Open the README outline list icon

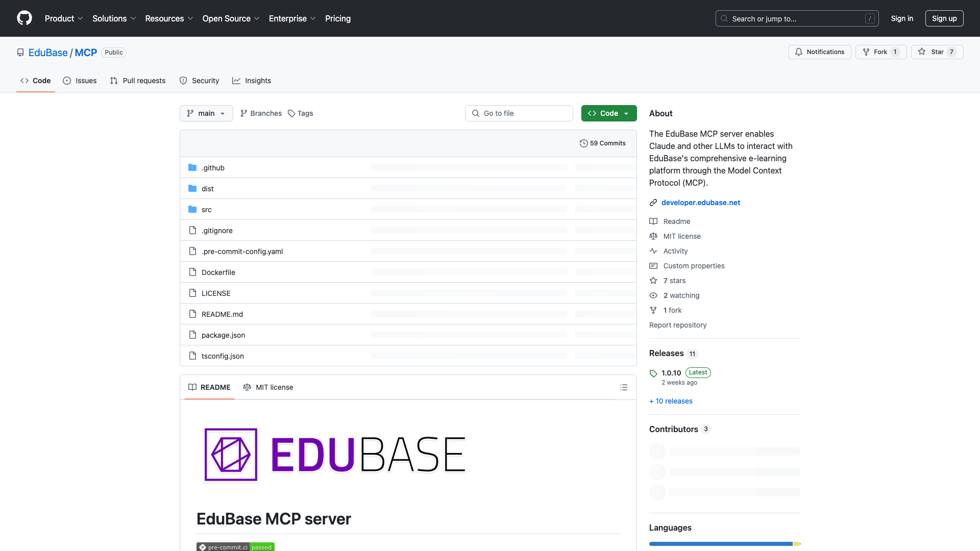(624, 387)
